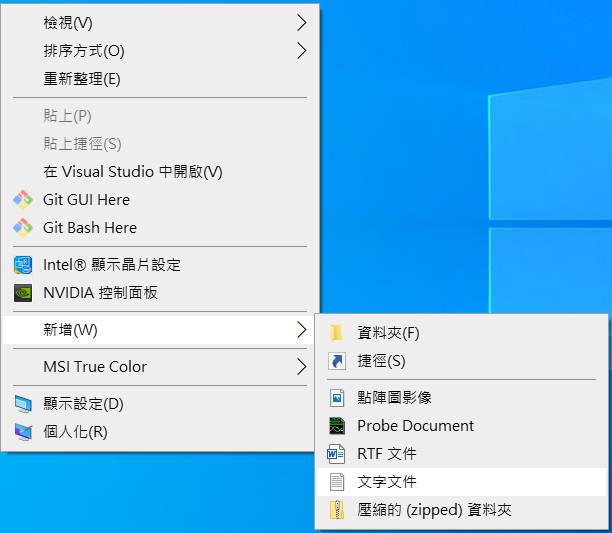Open 顯示設定(D)
Image resolution: width=612 pixels, height=533 pixels.
160,404
